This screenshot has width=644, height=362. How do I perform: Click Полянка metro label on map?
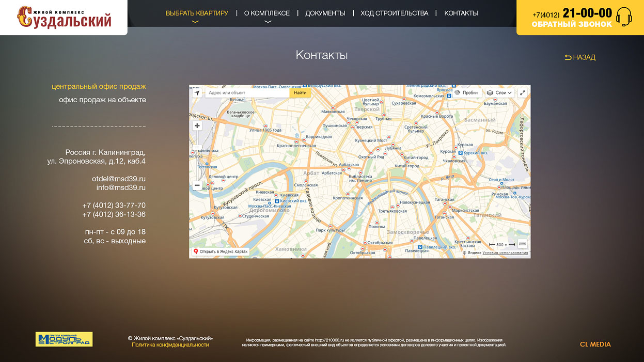(x=377, y=227)
